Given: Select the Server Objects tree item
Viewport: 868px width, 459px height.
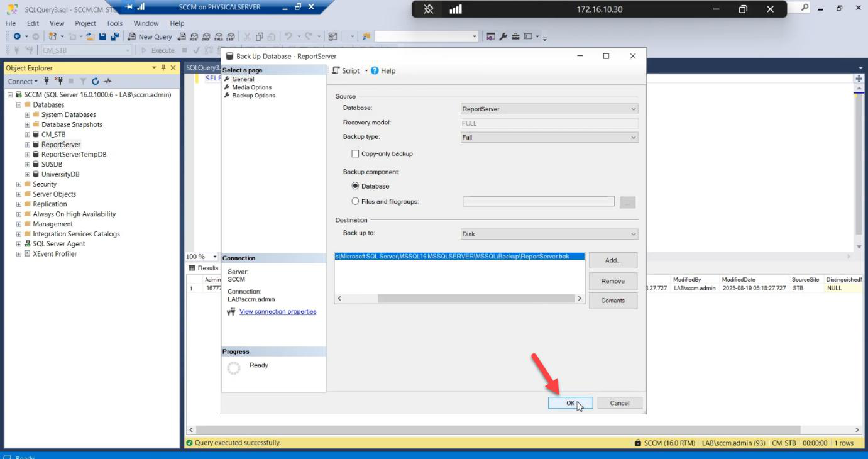Looking at the screenshot, I should [55, 194].
